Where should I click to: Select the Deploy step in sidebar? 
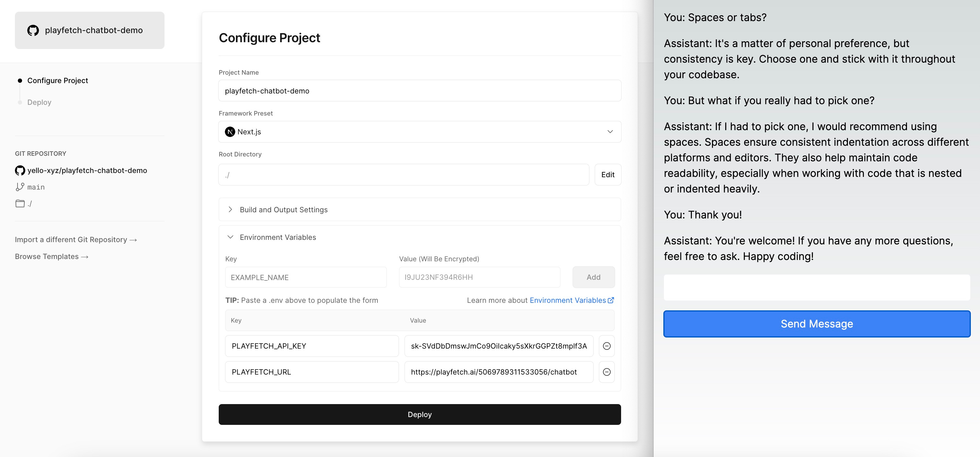[39, 102]
